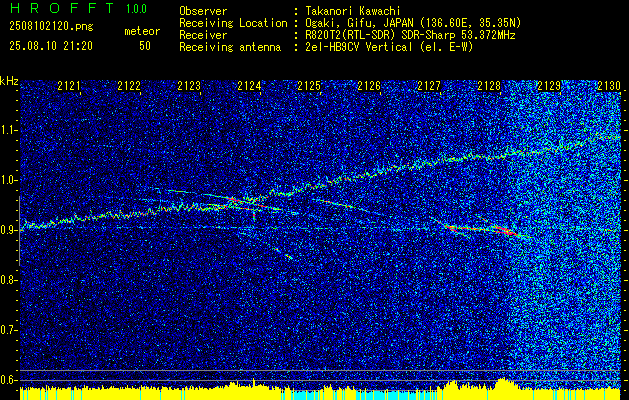Click the Ogaki, Gifu, JAPAN location text
The image size is (629, 400).
pyautogui.click(x=413, y=23)
